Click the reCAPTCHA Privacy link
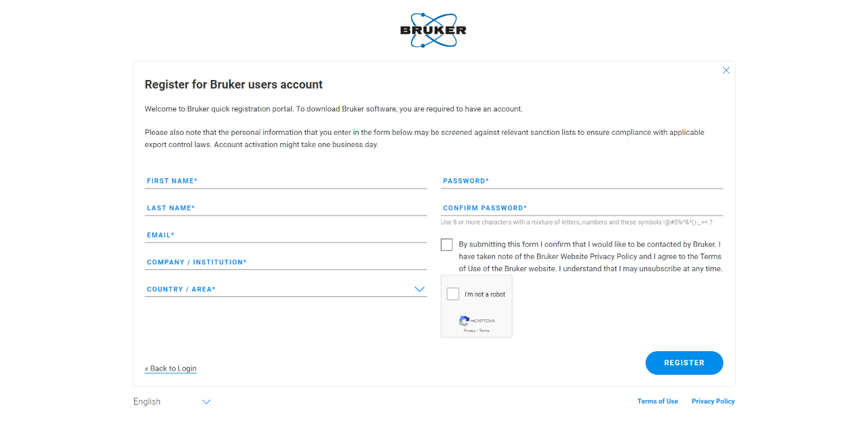 click(469, 331)
